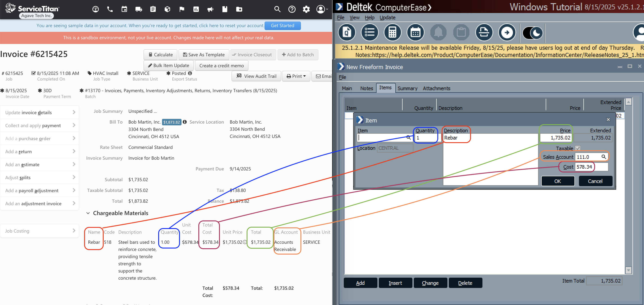Image resolution: width=644 pixels, height=305 pixels.
Task: Collapse the Chargeable Materials section
Action: tap(88, 213)
